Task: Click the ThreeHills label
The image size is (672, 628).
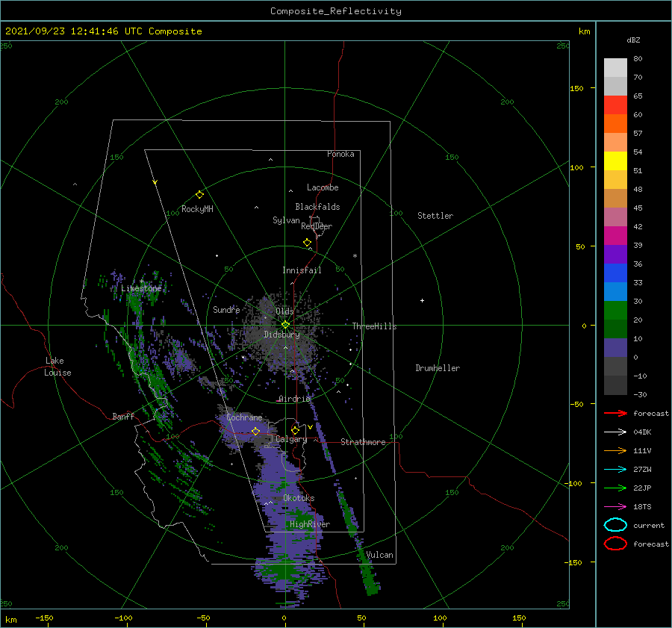Action: tap(374, 326)
